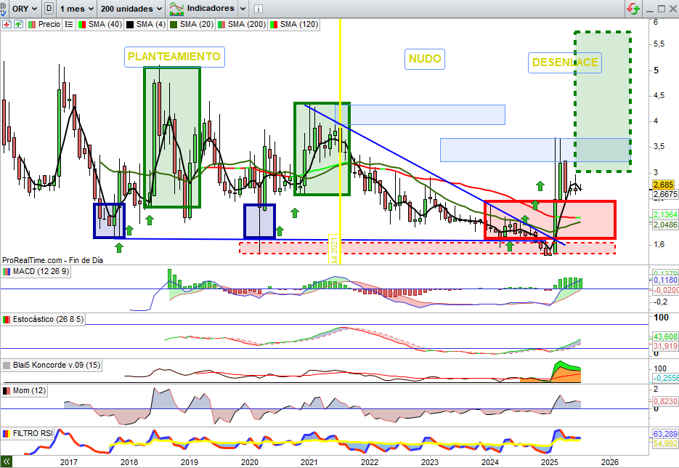Click the dark green SMA (20) swatch
This screenshot has height=468, width=679.
coord(174,25)
